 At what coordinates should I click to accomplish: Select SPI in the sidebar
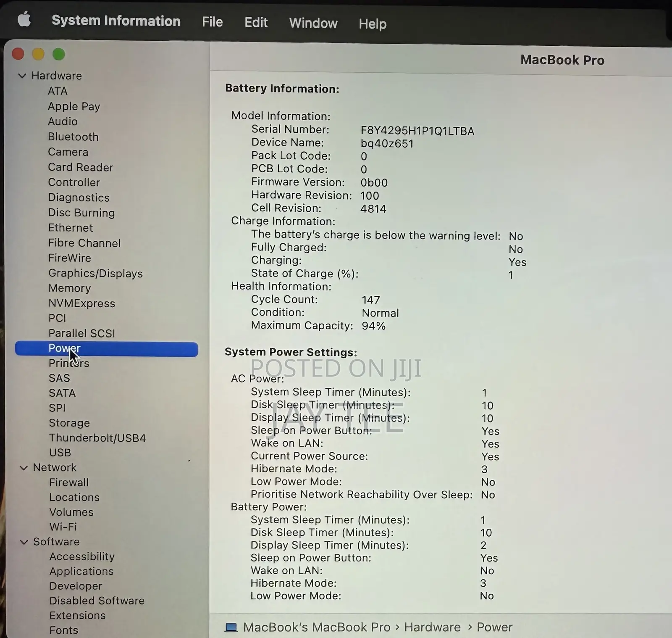tap(57, 408)
